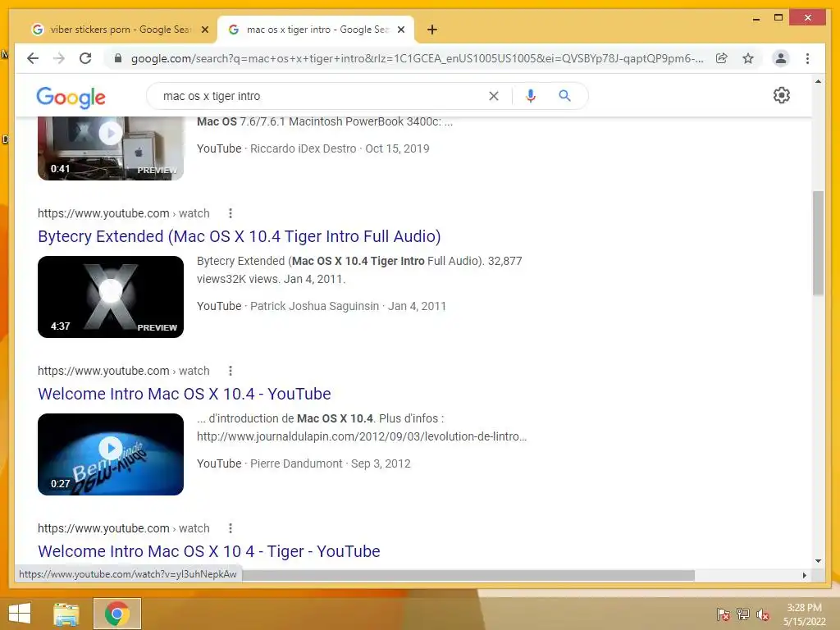
Task: Click the horizontal scroll-right arrow
Action: click(x=804, y=575)
